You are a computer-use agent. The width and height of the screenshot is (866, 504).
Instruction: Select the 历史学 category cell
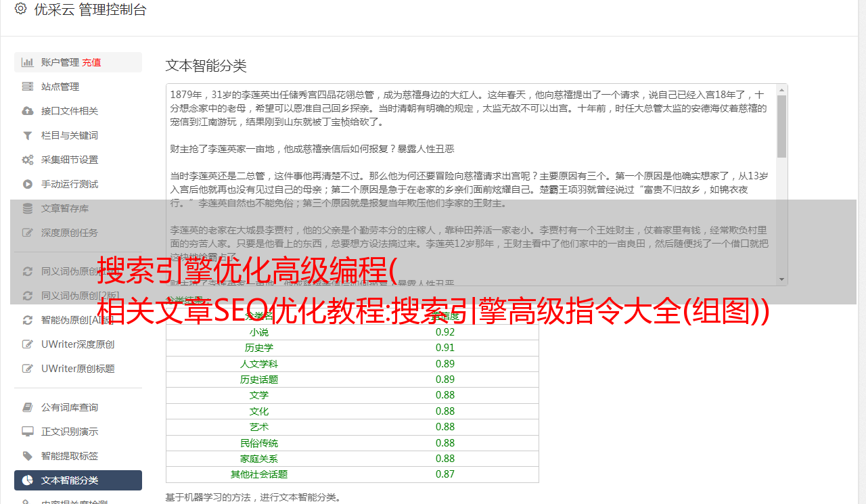coord(259,348)
